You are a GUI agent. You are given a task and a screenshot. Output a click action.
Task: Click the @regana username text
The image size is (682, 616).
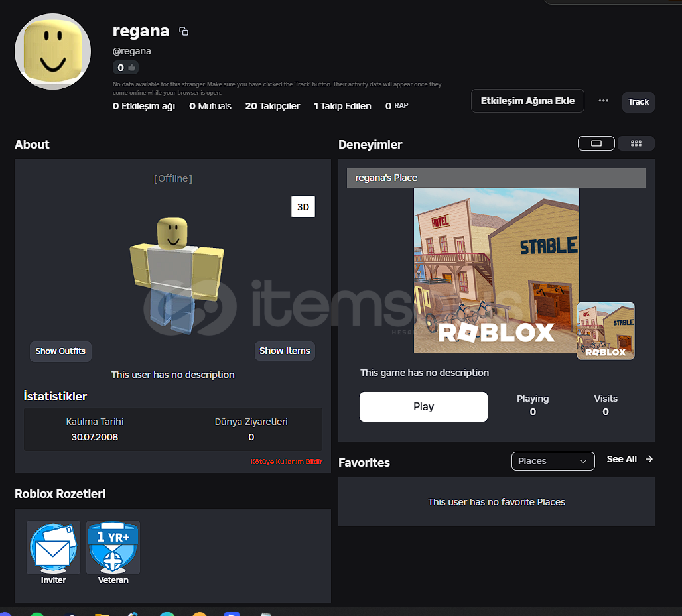click(132, 51)
